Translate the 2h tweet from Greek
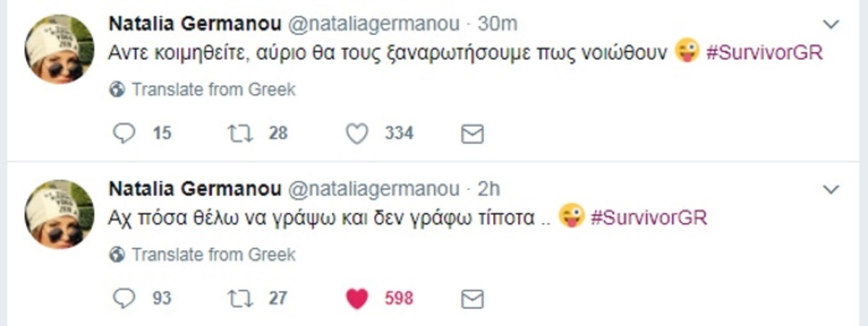 pos(213,255)
